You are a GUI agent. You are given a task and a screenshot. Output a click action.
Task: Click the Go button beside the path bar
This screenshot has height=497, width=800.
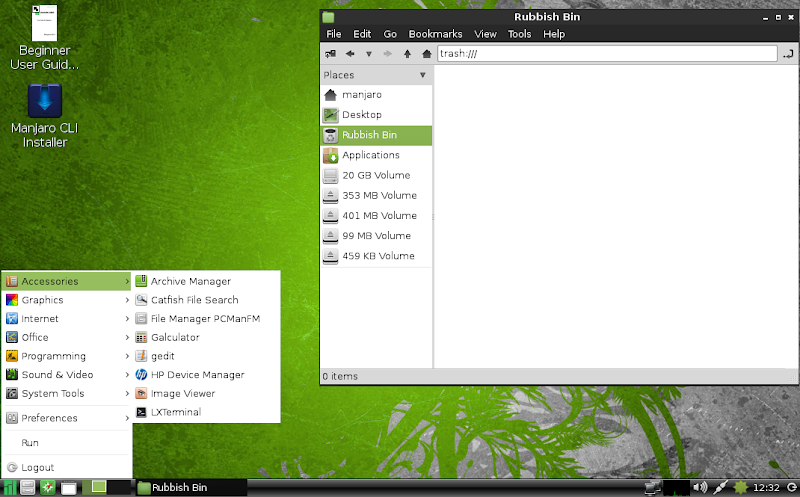[x=788, y=54]
